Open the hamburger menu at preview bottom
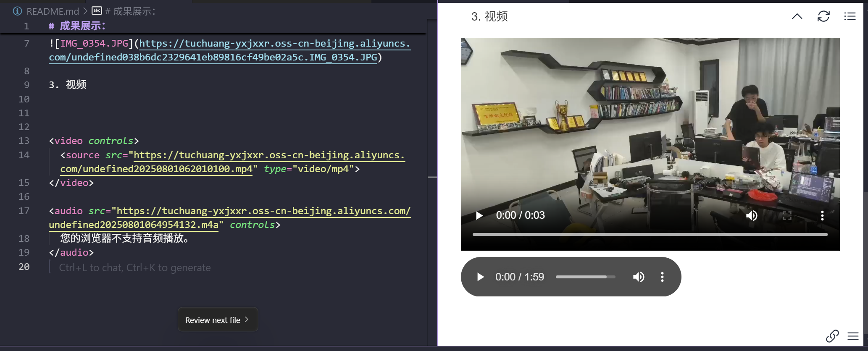The width and height of the screenshot is (868, 351). [853, 336]
